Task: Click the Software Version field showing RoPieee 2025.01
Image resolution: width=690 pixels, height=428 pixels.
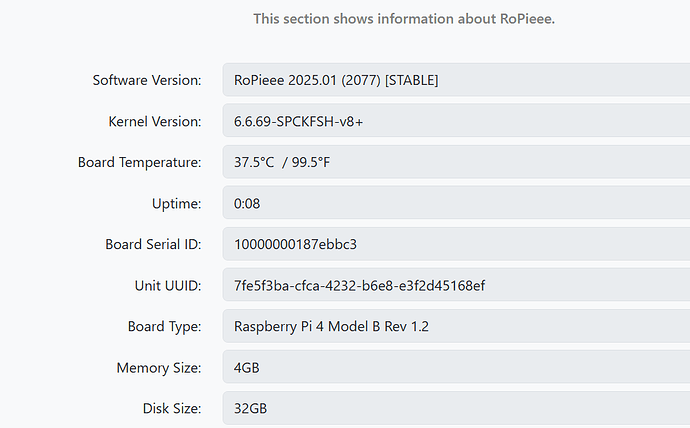Action: coord(456,80)
